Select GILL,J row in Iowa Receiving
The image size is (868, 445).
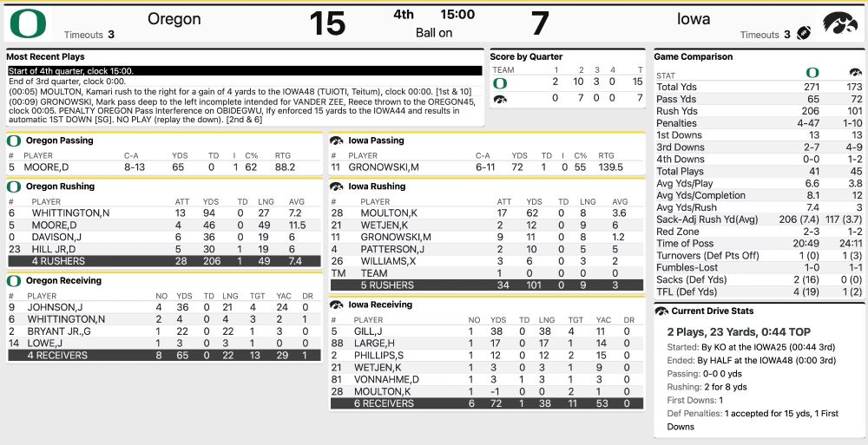[x=487, y=331]
